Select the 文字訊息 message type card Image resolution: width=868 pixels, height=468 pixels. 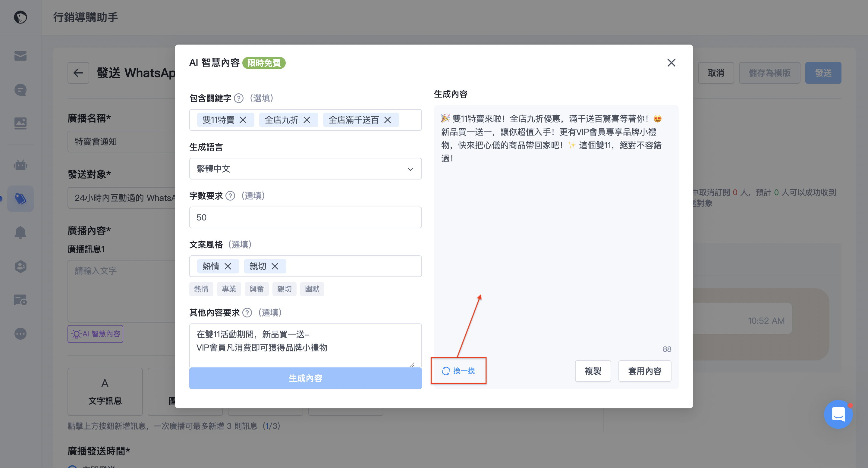[x=105, y=392]
